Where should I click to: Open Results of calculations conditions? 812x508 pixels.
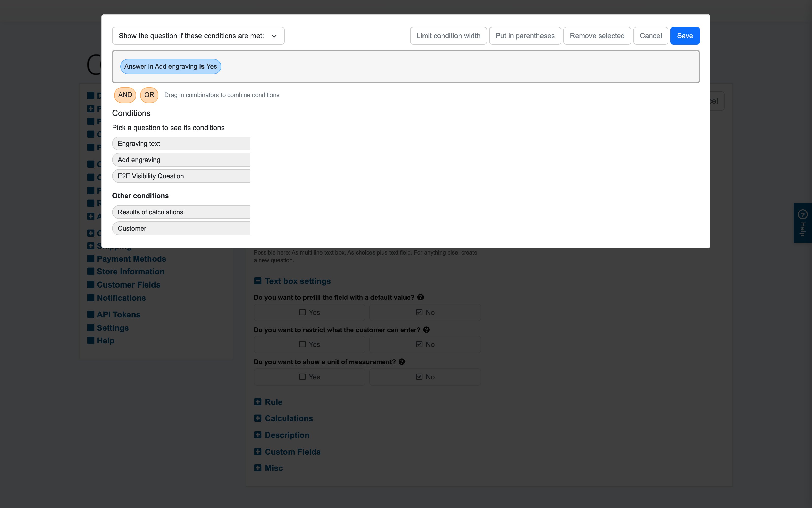coord(181,212)
